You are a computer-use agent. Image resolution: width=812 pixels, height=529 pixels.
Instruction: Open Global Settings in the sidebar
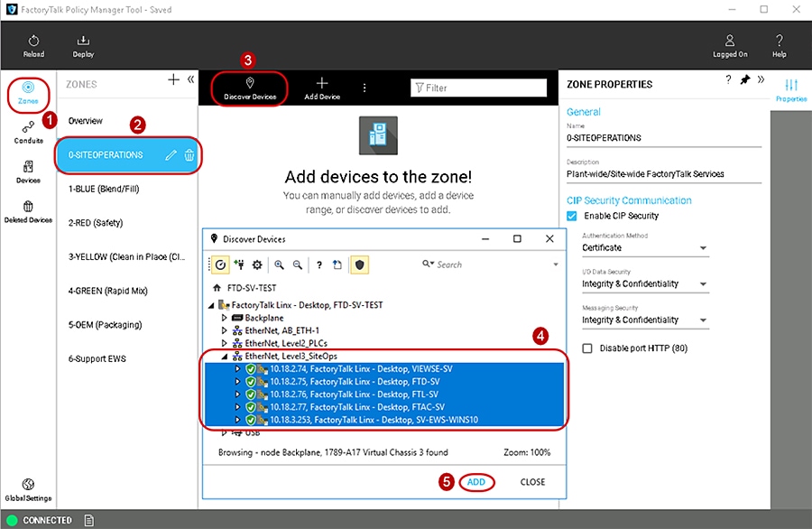tap(28, 490)
